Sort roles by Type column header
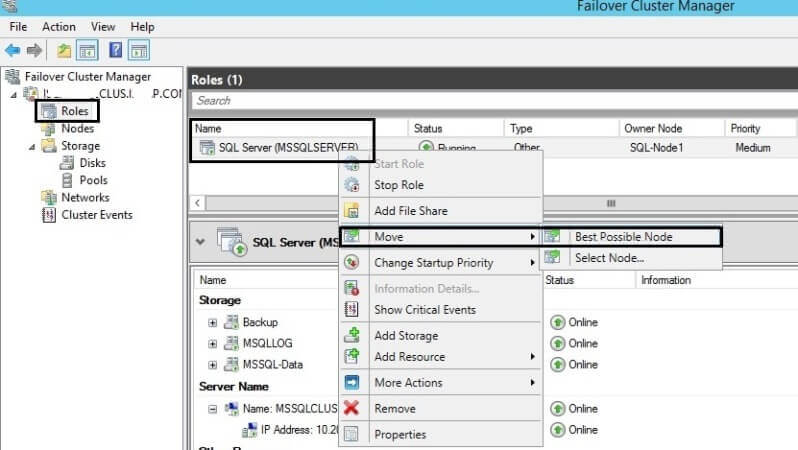The width and height of the screenshot is (798, 450). 521,128
